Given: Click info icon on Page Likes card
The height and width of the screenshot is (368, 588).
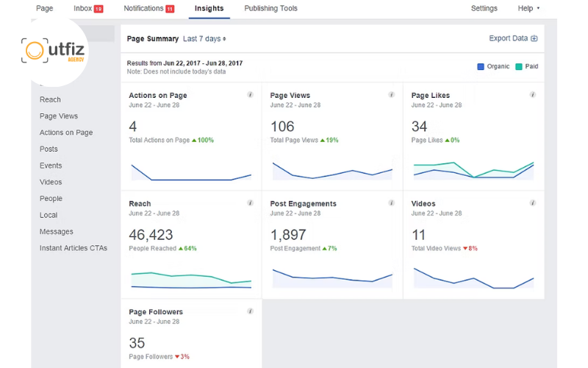Looking at the screenshot, I should click(x=533, y=95).
